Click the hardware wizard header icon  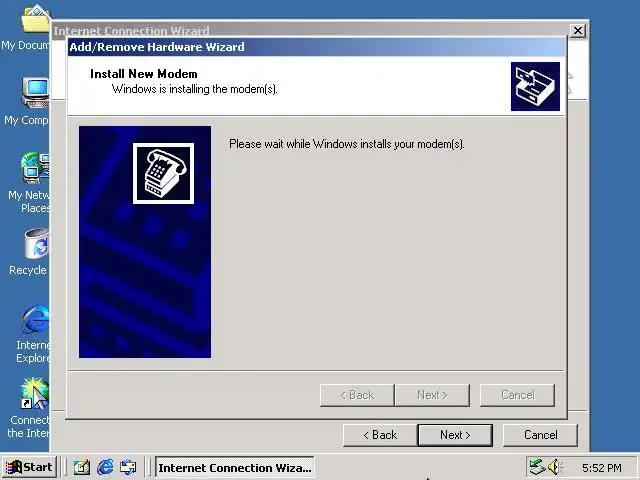point(535,87)
